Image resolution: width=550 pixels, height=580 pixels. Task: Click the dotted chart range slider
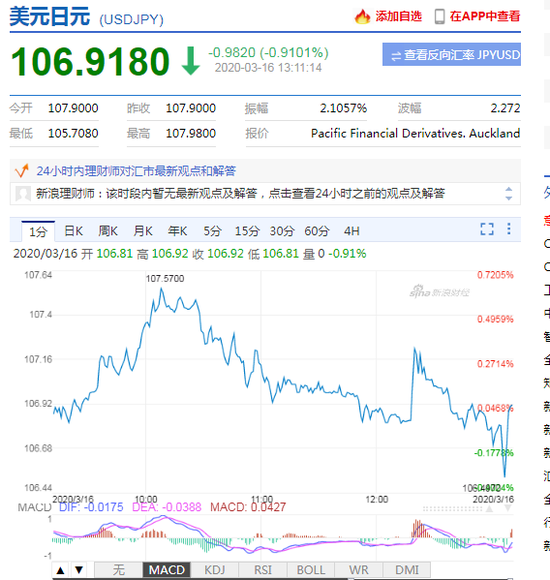coord(453,509)
